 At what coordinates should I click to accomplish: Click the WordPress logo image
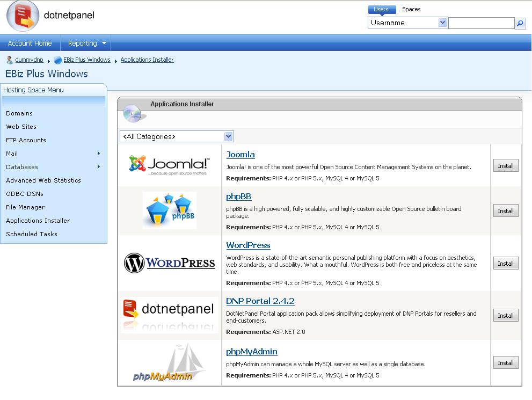[170, 263]
